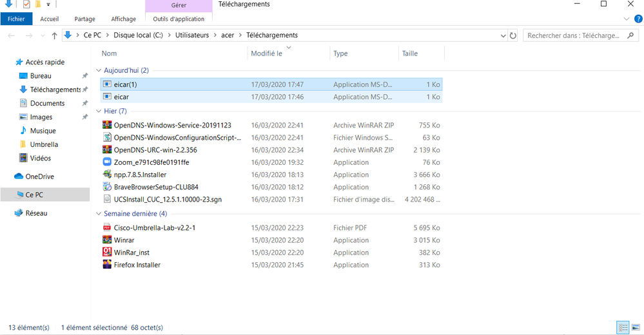Select Réseau in the navigation pane

click(x=36, y=213)
